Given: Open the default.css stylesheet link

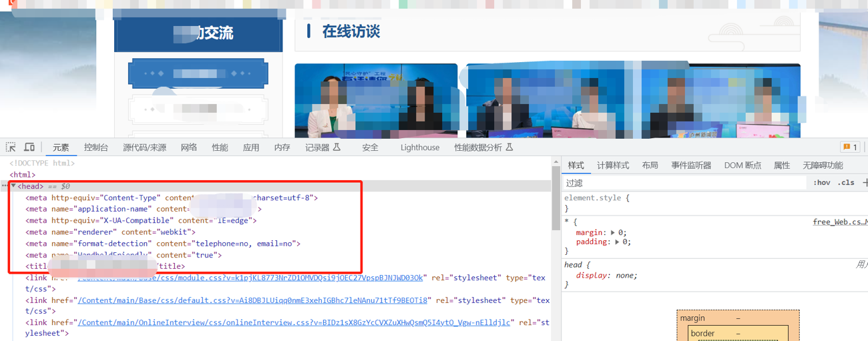Looking at the screenshot, I should [x=252, y=300].
